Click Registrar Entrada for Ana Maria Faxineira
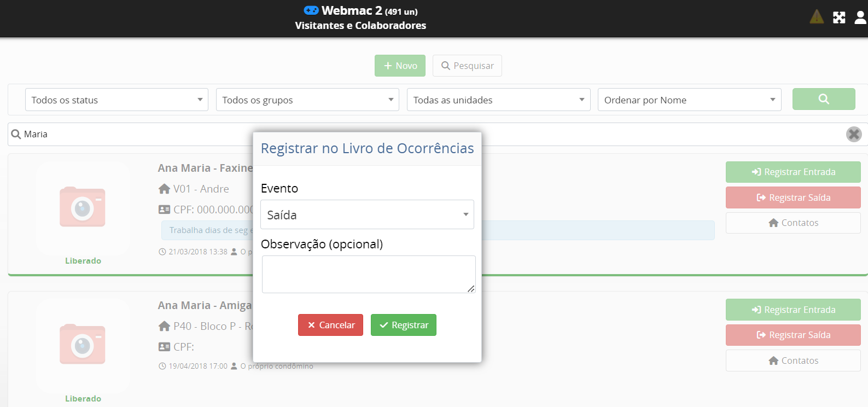This screenshot has width=868, height=407. 793,172
